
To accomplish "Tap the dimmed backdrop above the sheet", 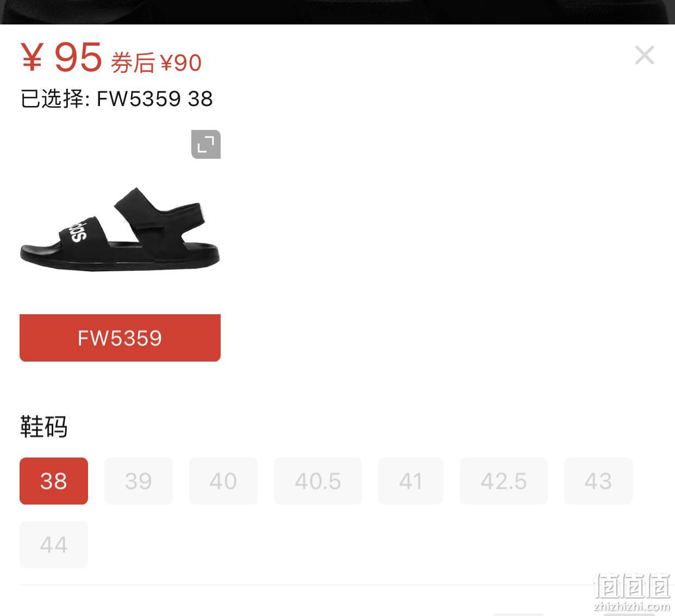I will pos(337,12).
